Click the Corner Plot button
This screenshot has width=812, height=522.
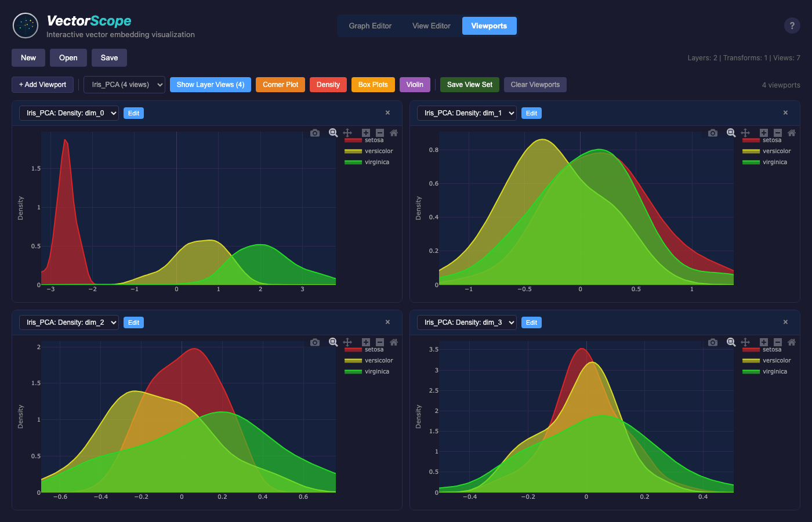click(280, 85)
